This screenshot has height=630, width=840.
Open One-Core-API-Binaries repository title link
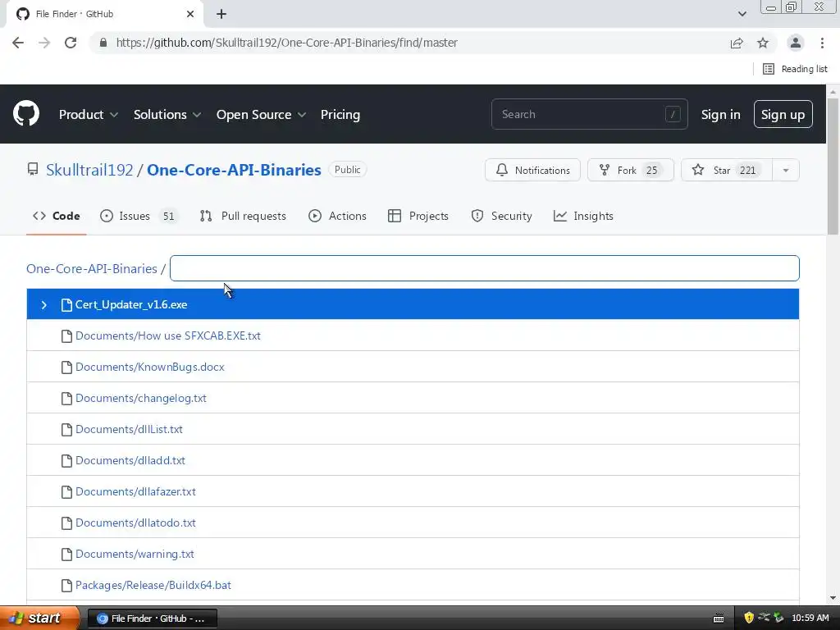234,170
